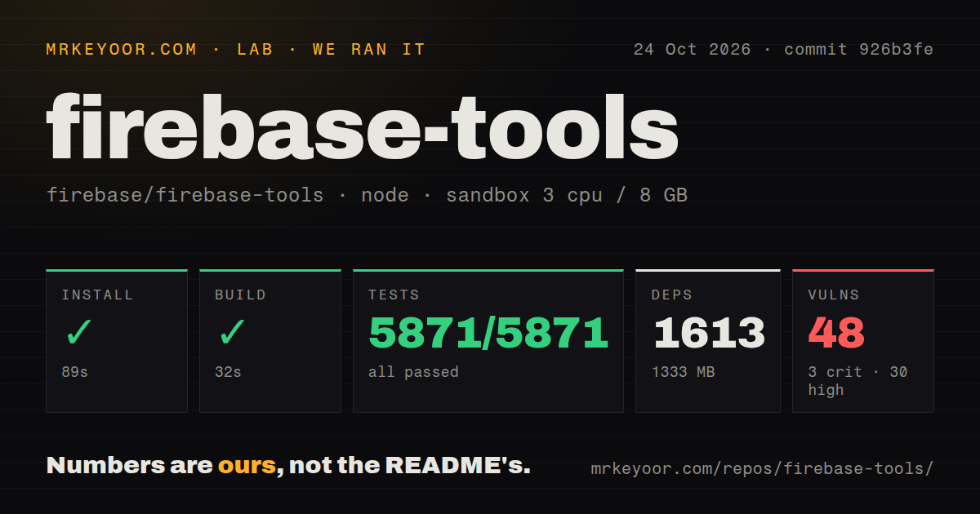980x514 pixels.
Task: Open the mrkeyoor.com/repos/firebase-tools/ URL
Action: point(762,469)
